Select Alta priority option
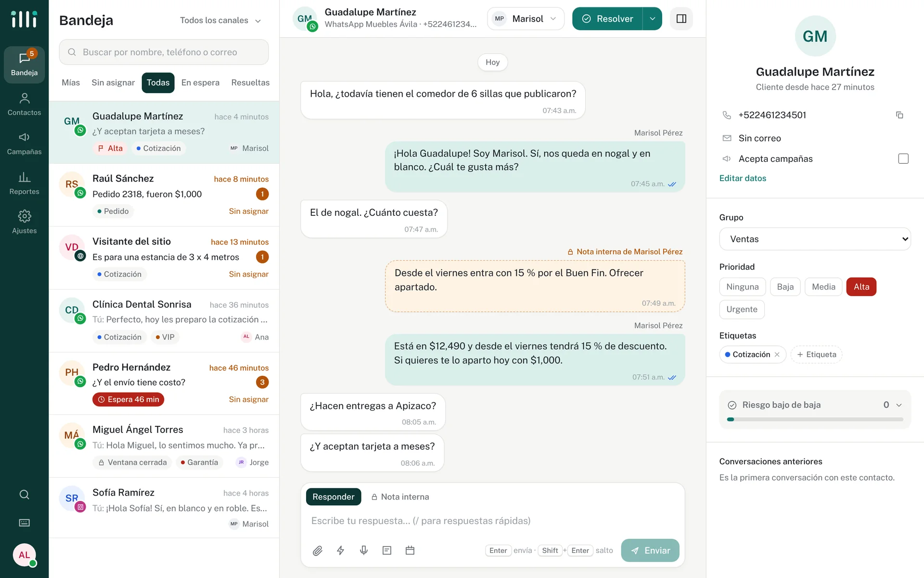Viewport: 924px width, 578px height. [861, 287]
